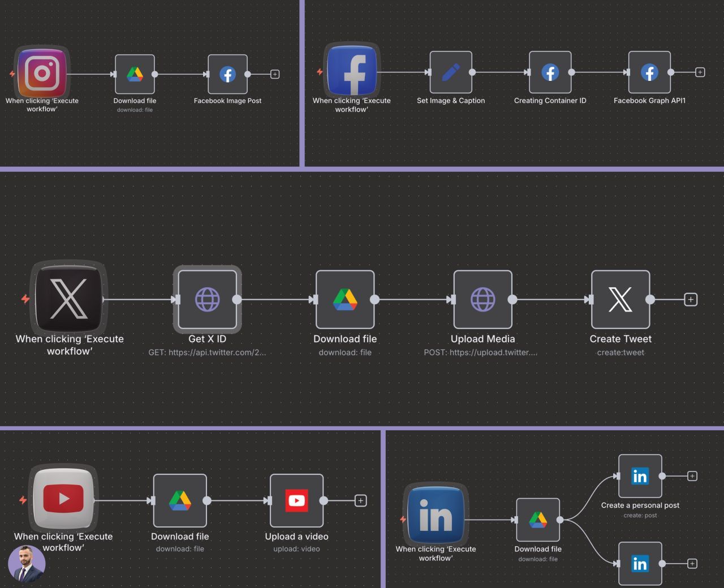Click the lightning bolt beside the Instagram trigger

point(12,73)
